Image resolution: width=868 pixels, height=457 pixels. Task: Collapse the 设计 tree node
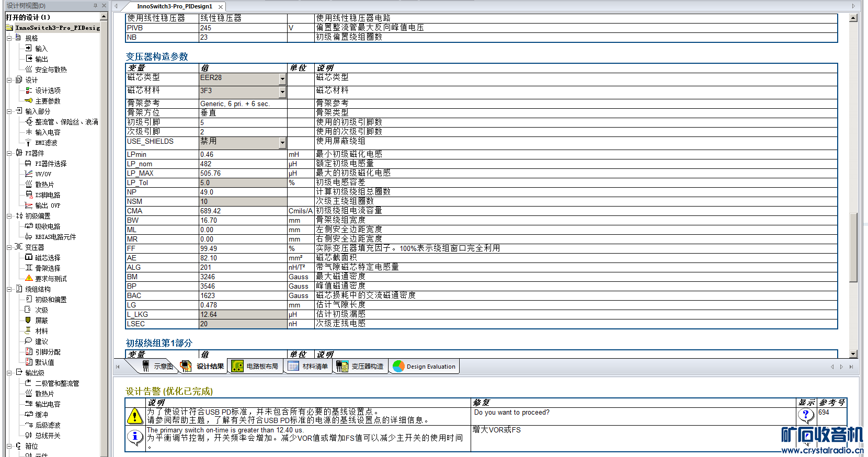(9, 80)
